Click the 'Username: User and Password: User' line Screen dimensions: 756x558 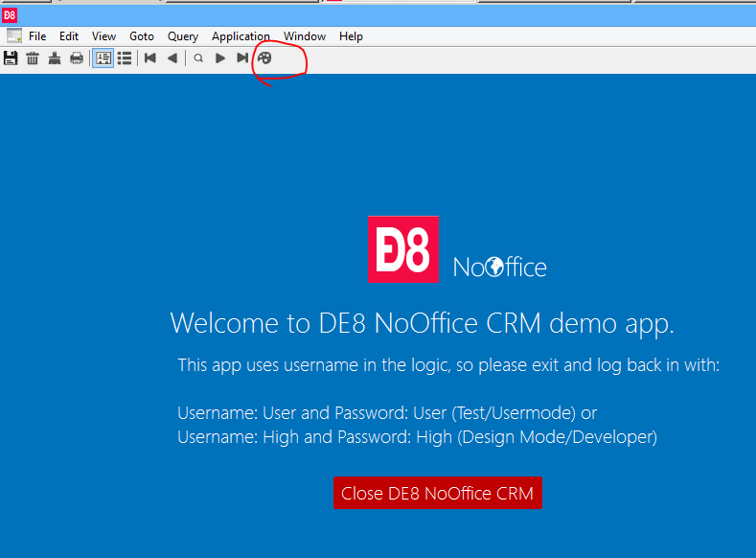pyautogui.click(x=387, y=413)
